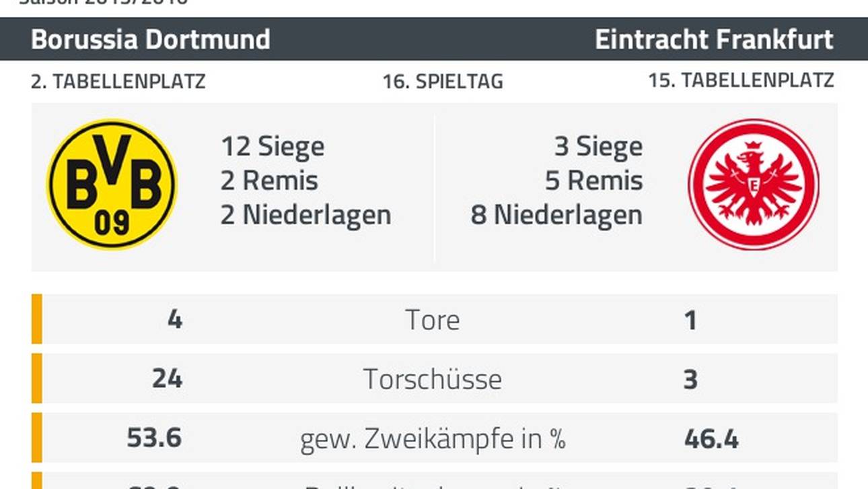Click the 2. Tabellenplatz label
The height and width of the screenshot is (489, 868).
[x=118, y=81]
